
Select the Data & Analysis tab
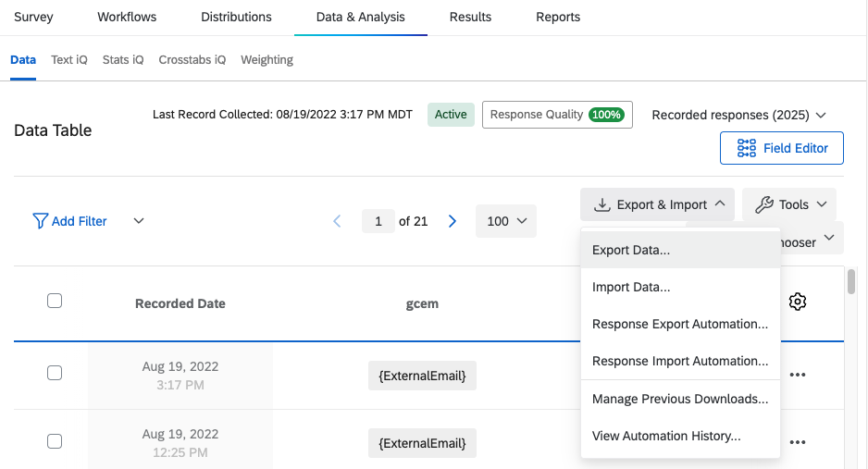coord(360,18)
